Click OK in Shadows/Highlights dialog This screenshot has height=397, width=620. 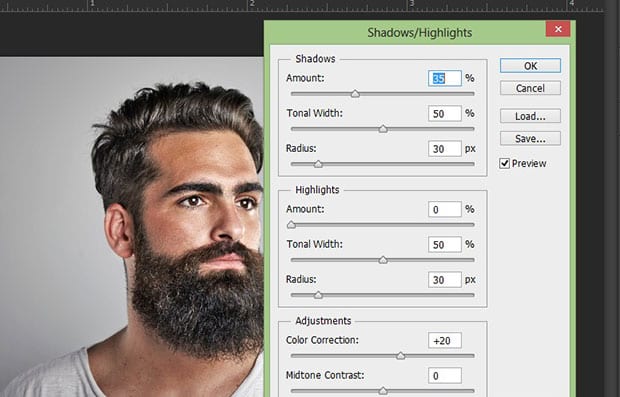(530, 66)
